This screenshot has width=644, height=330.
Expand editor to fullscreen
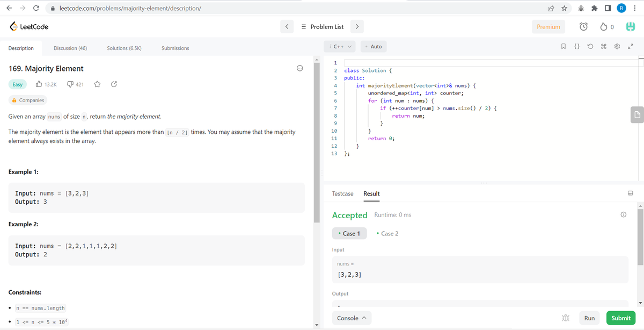point(631,47)
